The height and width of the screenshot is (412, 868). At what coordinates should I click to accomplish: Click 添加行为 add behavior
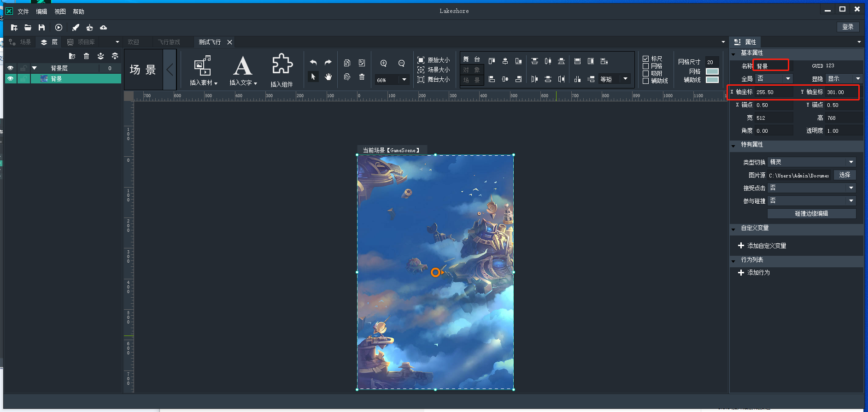click(754, 272)
